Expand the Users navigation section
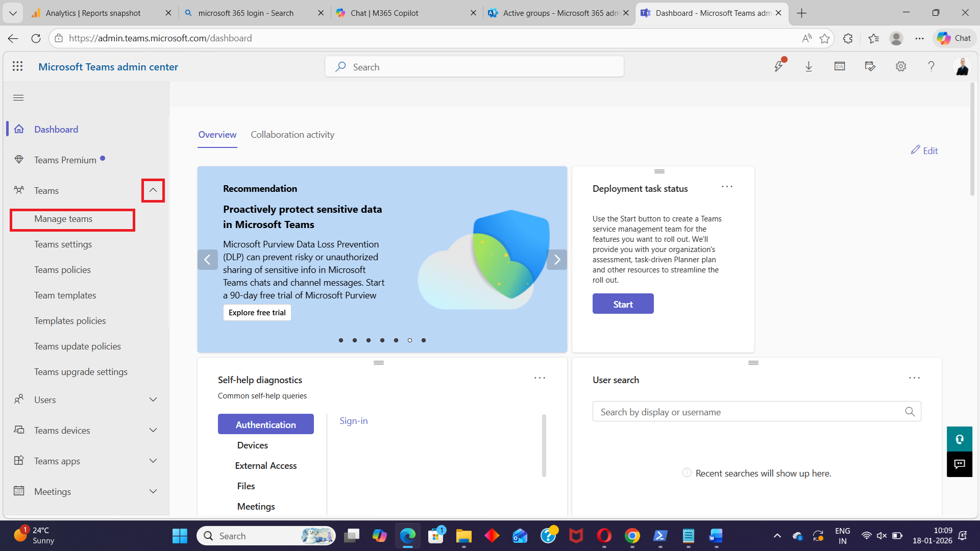The image size is (980, 551). pyautogui.click(x=153, y=399)
